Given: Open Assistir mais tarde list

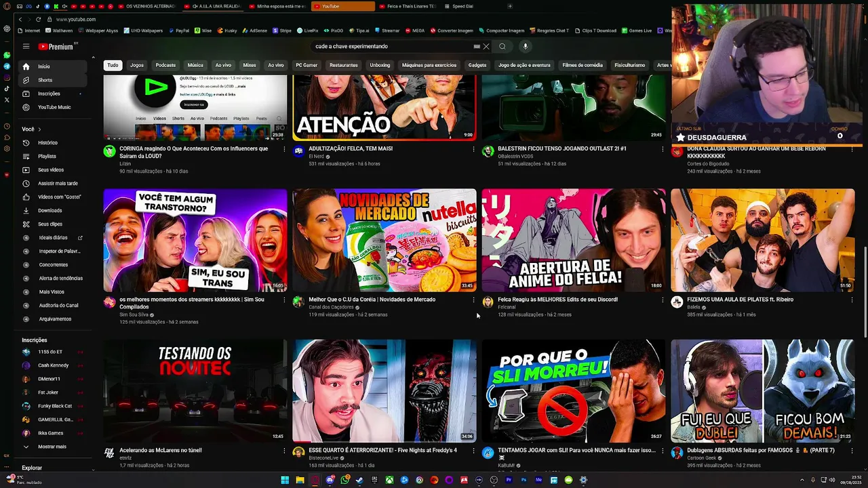Looking at the screenshot, I should click(x=54, y=183).
